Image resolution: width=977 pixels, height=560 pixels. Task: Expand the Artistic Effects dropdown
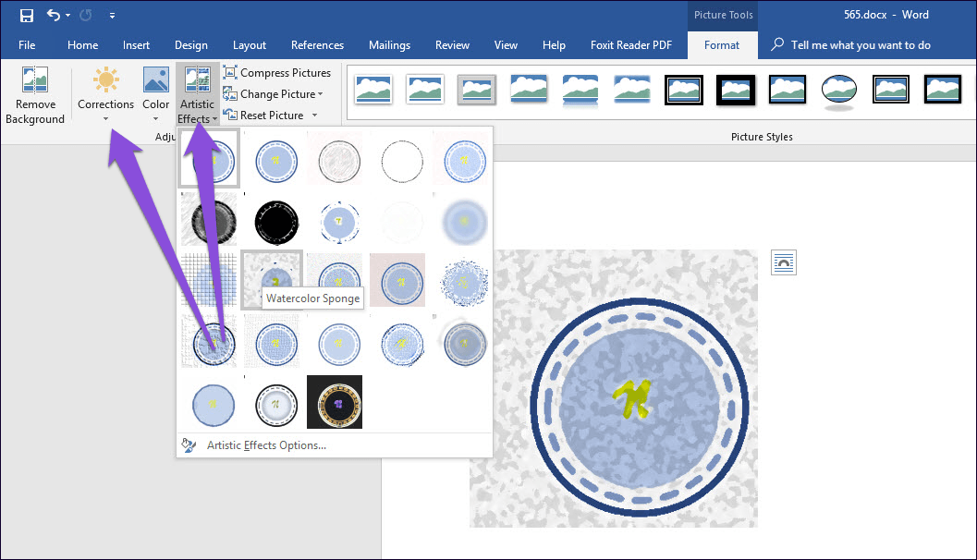197,95
